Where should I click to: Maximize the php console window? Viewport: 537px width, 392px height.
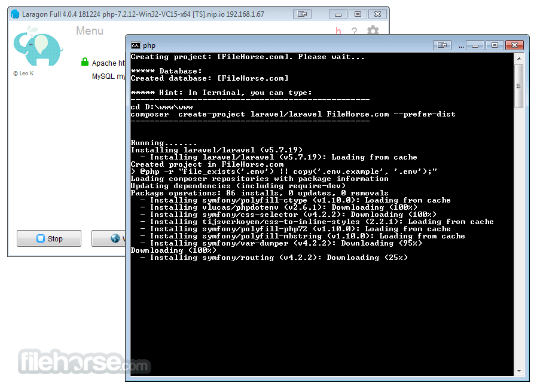pos(495,45)
